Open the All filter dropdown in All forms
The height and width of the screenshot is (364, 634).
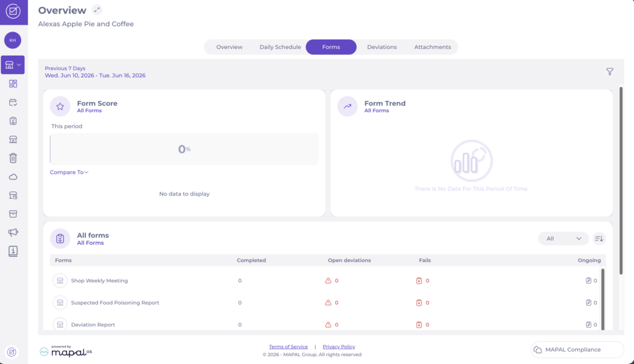563,238
